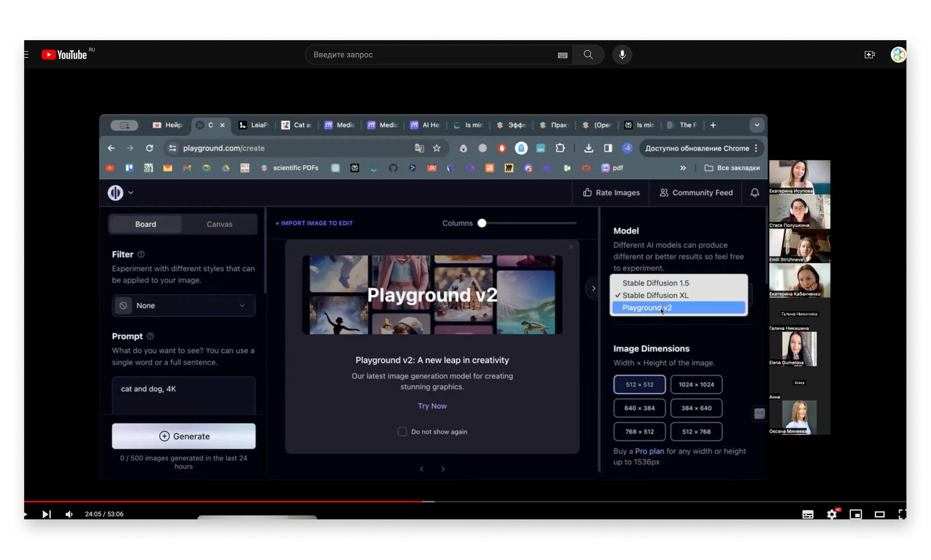Choose Stable Diffusion 1.5 model
The height and width of the screenshot is (560, 931).
click(x=679, y=283)
